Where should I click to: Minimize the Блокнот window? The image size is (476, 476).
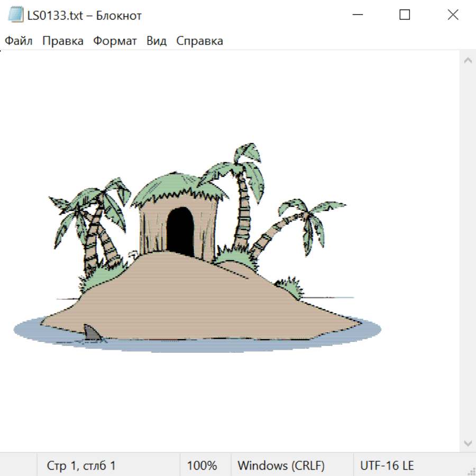tap(356, 15)
